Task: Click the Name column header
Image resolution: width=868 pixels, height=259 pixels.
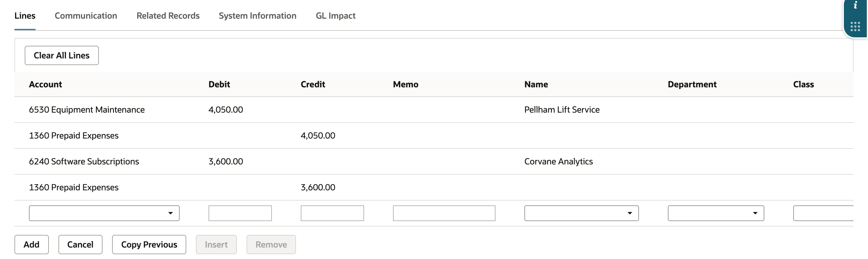Action: pyautogui.click(x=536, y=85)
